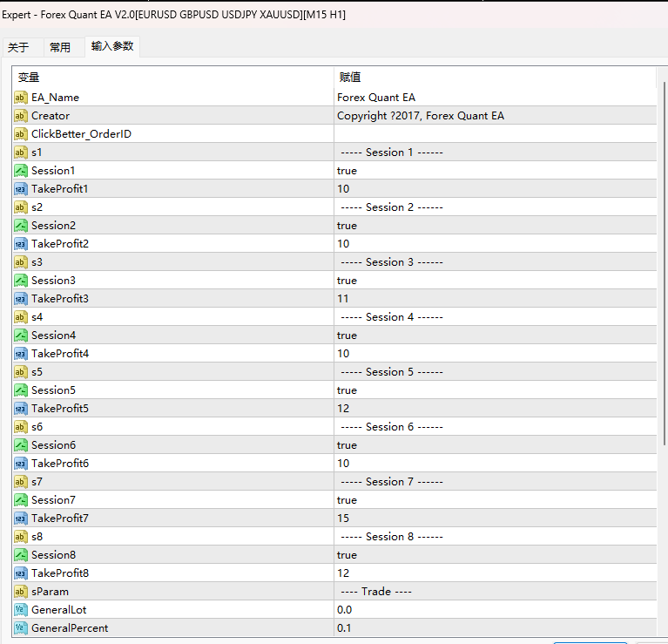The height and width of the screenshot is (644, 668).
Task: Click the boolean icon beside Session2
Action: tap(20, 226)
